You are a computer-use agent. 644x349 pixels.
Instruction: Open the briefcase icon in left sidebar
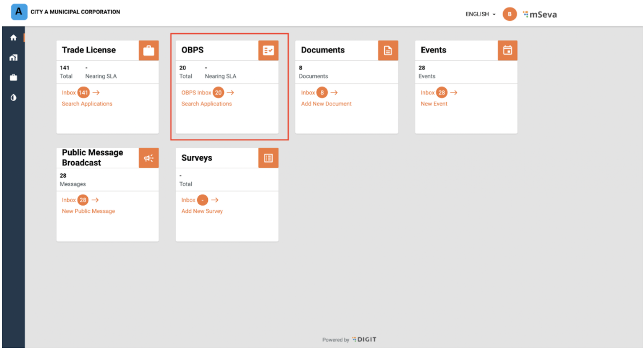tap(13, 78)
